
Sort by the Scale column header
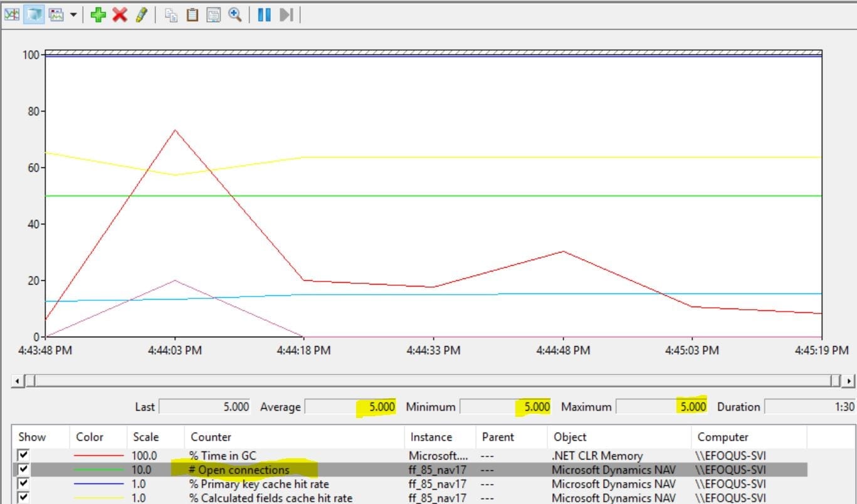[x=155, y=437]
